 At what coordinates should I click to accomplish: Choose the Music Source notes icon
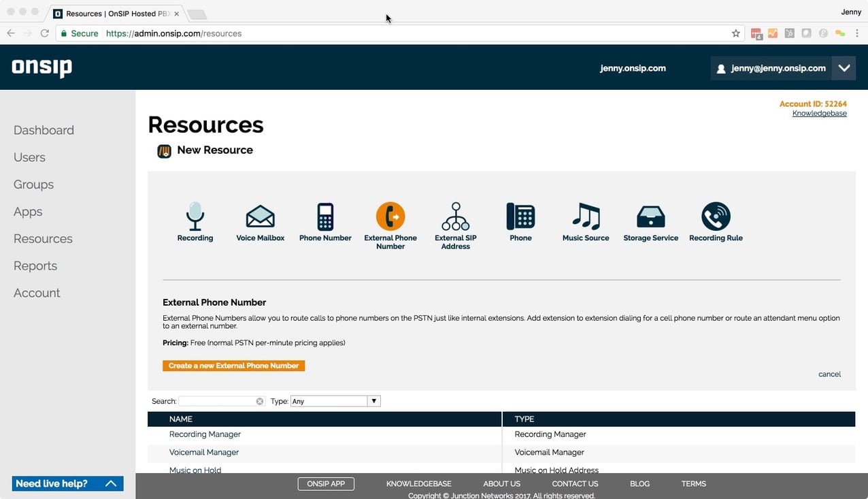click(586, 216)
